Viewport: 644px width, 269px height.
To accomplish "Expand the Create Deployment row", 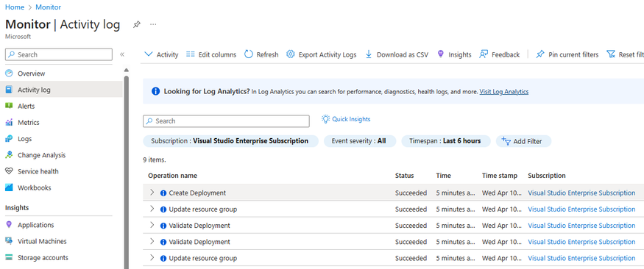I will coord(152,193).
